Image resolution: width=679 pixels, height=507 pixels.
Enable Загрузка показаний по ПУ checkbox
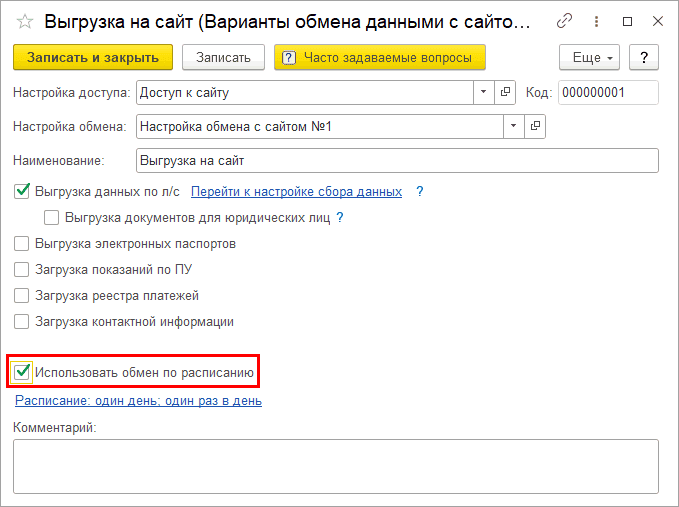[22, 269]
